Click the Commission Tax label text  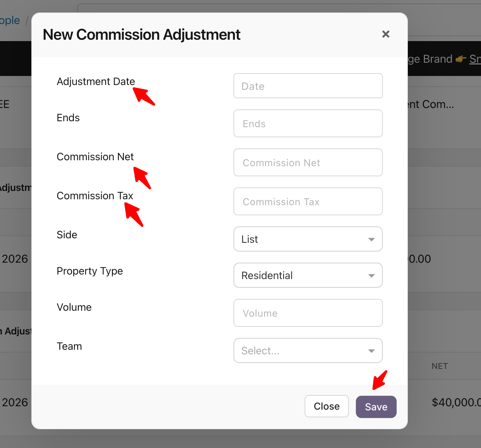click(95, 196)
